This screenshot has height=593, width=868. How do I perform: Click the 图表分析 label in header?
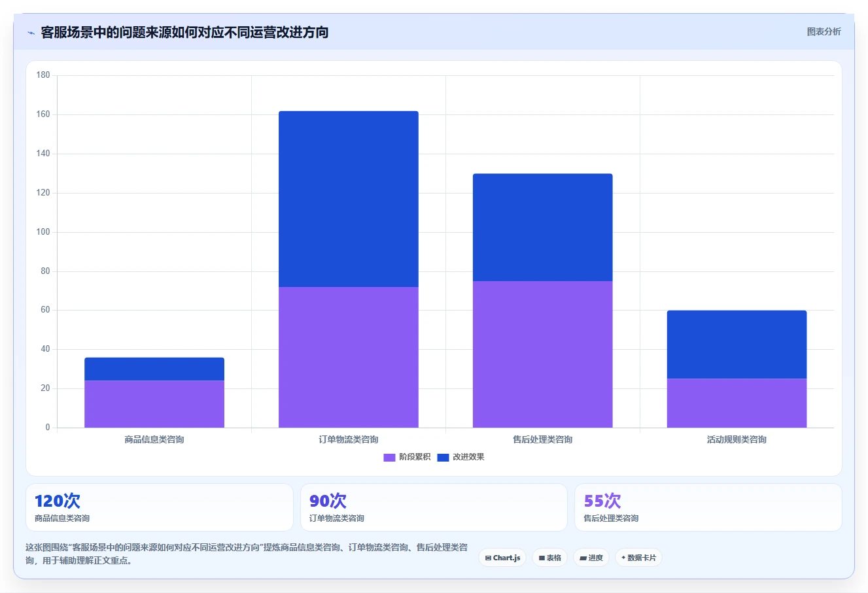coord(824,31)
